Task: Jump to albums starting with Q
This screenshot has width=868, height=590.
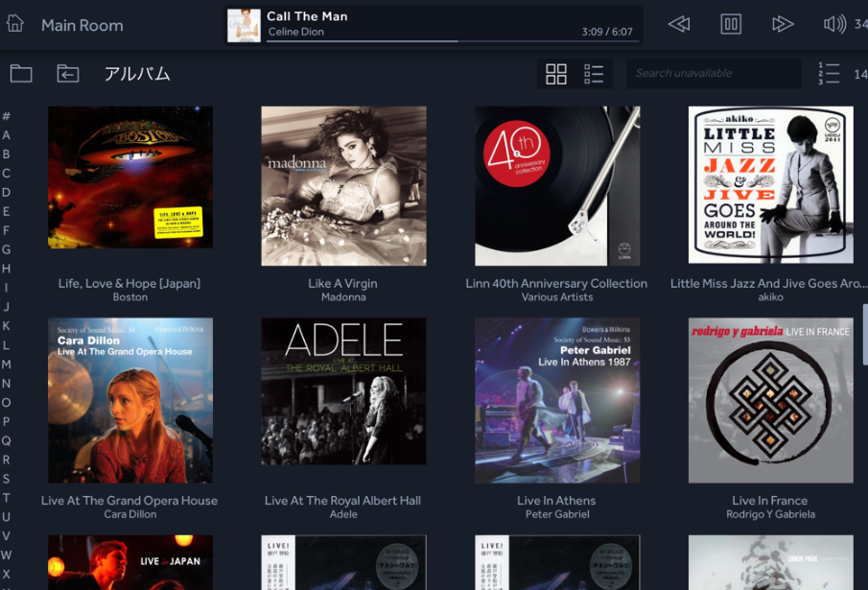Action: coord(6,440)
